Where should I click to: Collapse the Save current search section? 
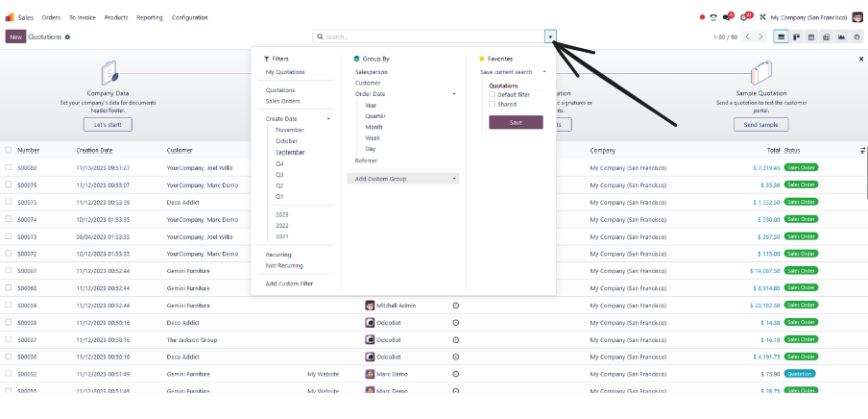[x=544, y=72]
